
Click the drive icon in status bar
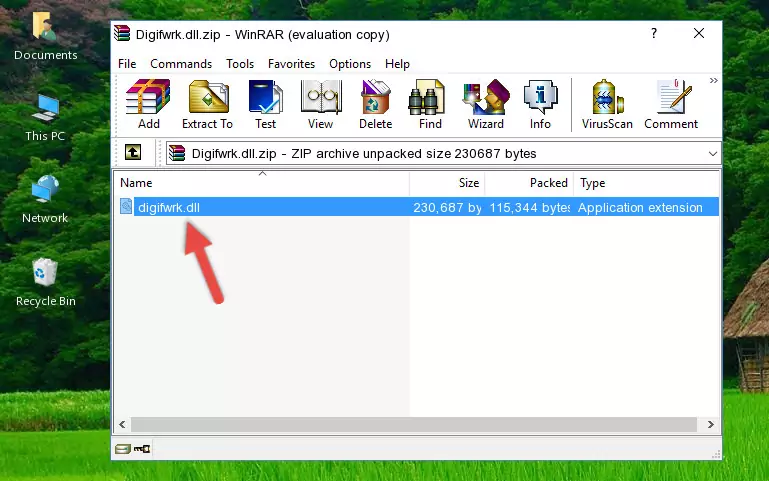pyautogui.click(x=123, y=449)
